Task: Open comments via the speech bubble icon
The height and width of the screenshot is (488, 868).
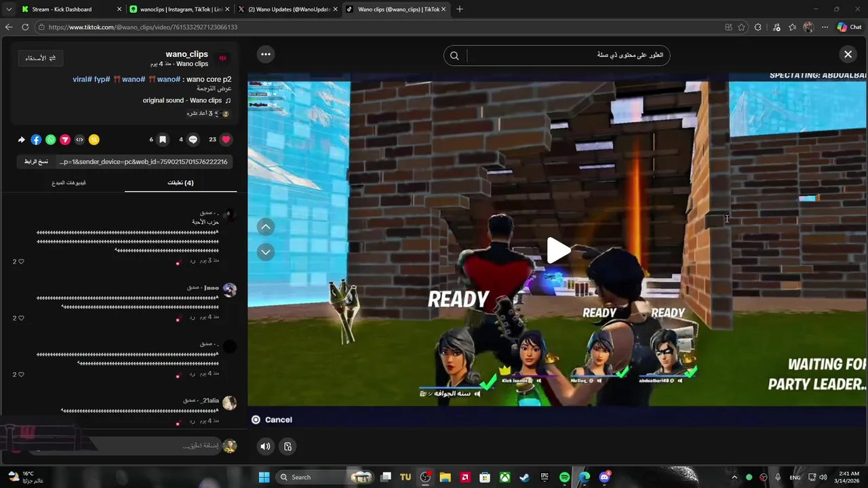Action: (x=193, y=140)
